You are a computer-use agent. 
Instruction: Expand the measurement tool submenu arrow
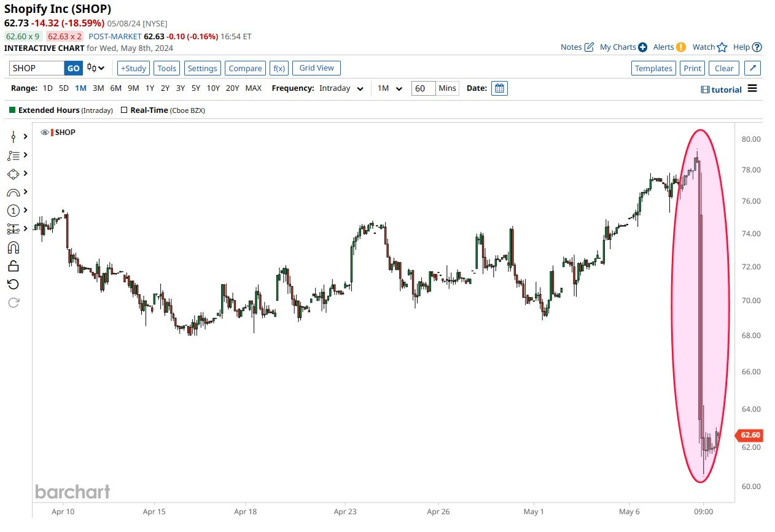point(26,229)
